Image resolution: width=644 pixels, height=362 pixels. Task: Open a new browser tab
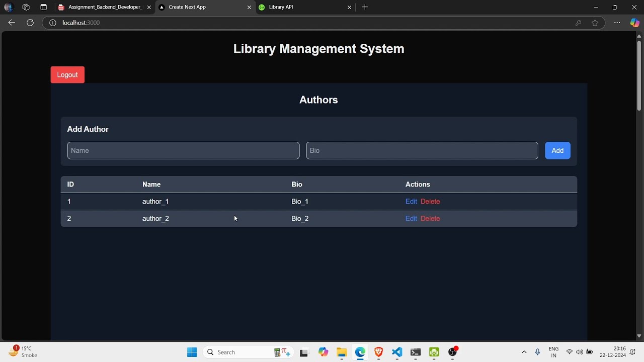click(x=365, y=7)
